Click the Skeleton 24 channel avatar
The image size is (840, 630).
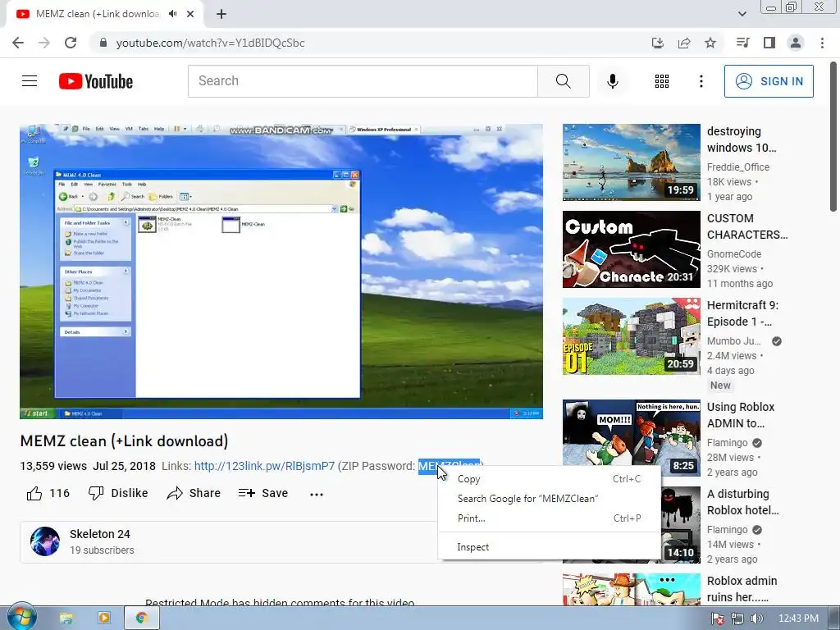(45, 541)
